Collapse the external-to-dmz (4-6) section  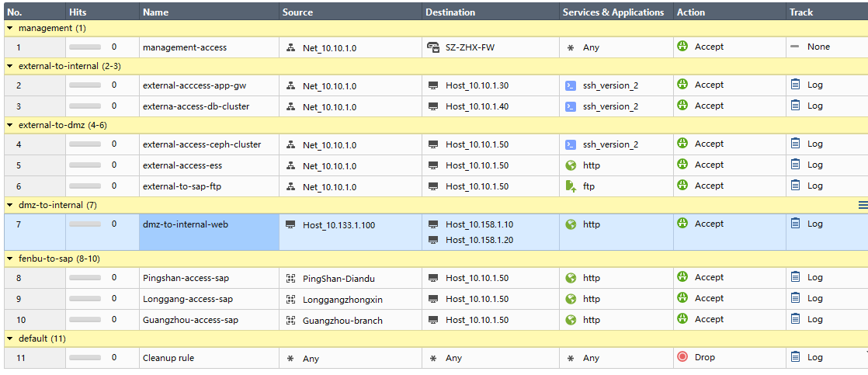(x=10, y=125)
